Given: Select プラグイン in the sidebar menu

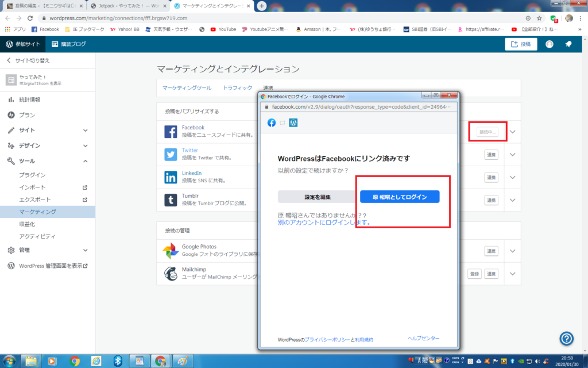Looking at the screenshot, I should 32,175.
